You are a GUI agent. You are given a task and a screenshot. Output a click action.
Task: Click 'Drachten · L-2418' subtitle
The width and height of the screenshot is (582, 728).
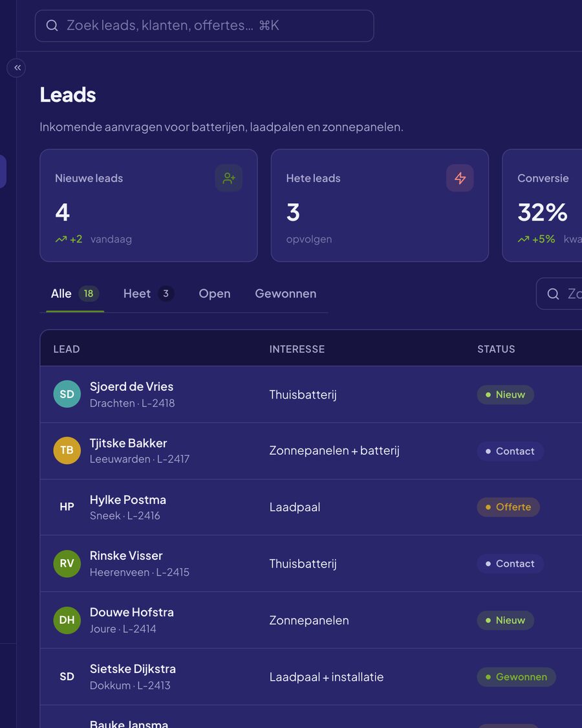point(133,403)
